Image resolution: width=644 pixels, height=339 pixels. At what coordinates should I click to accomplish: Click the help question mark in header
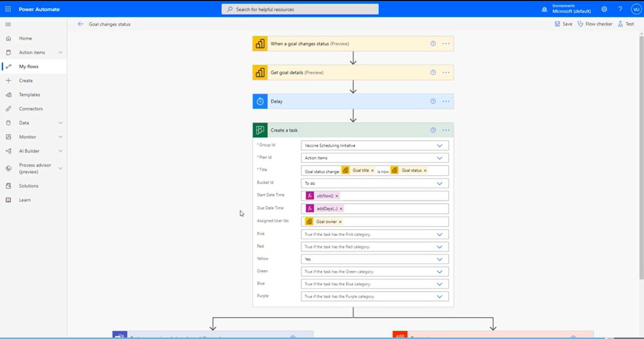[620, 9]
